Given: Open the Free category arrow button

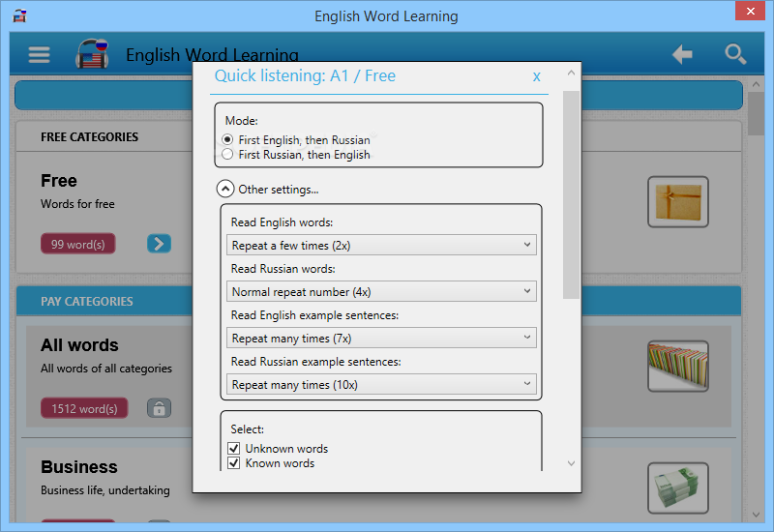Looking at the screenshot, I should (159, 244).
